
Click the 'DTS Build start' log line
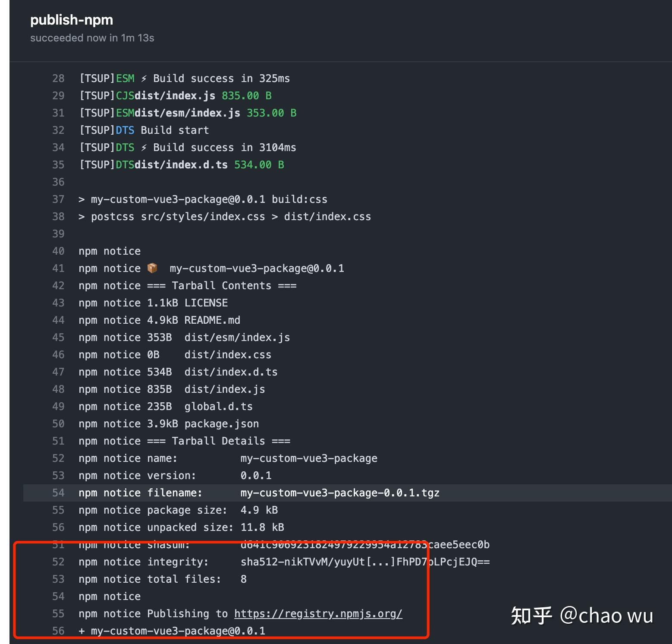144,130
